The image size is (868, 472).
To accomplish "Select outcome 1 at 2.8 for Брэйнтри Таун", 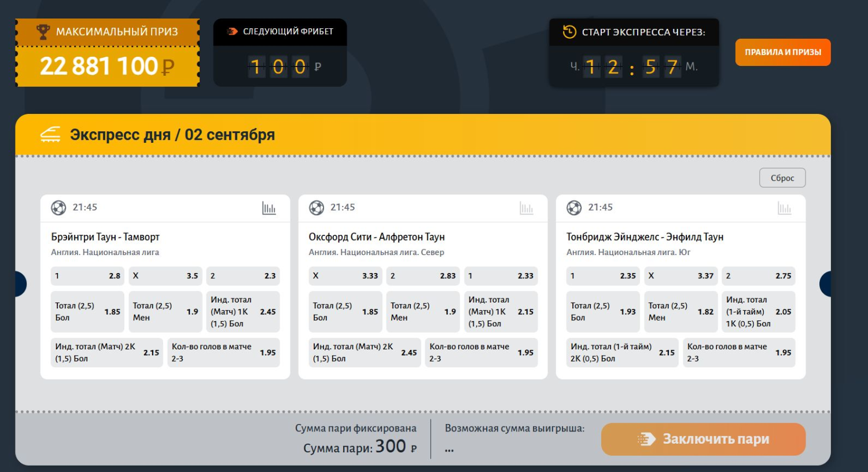I will tap(87, 276).
